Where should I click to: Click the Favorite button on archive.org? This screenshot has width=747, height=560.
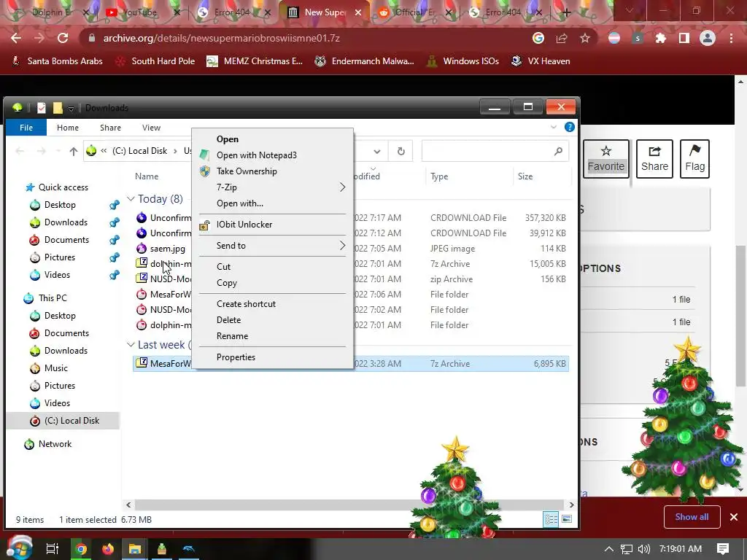(x=606, y=159)
